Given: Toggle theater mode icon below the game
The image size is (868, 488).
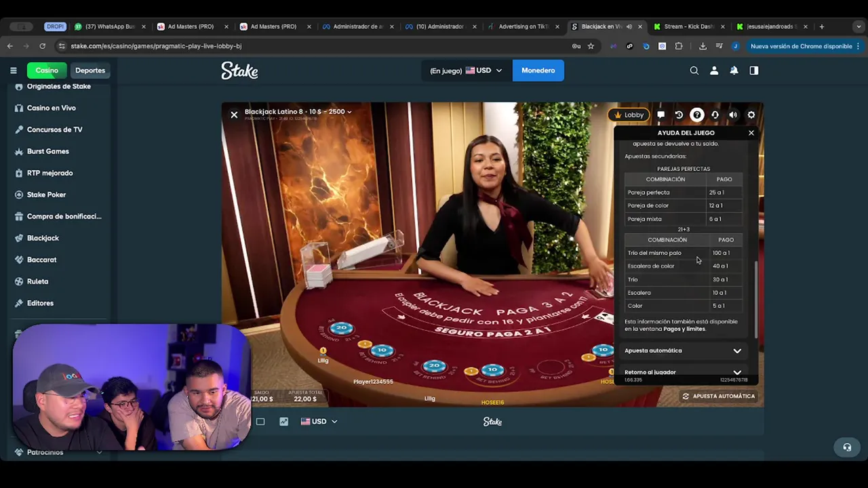Looking at the screenshot, I should pyautogui.click(x=260, y=422).
